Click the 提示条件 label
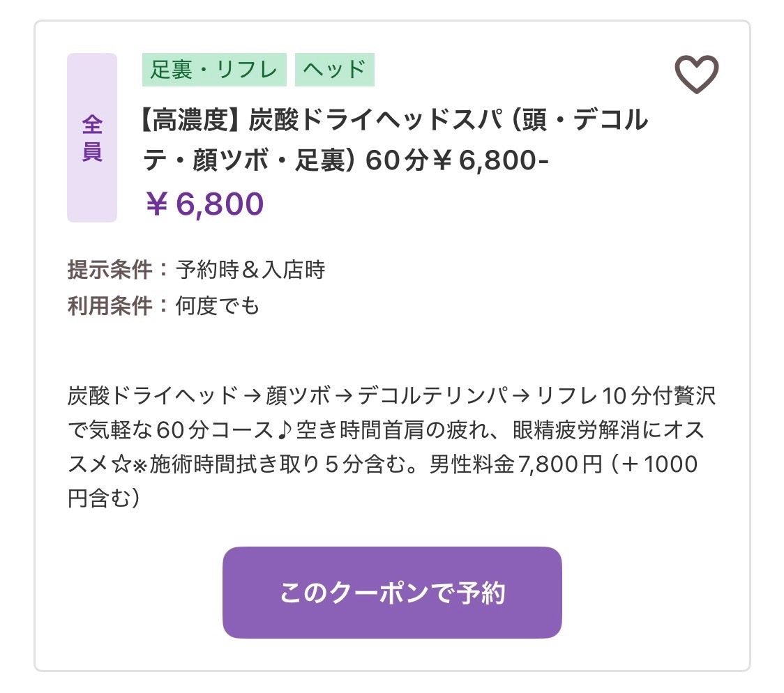The image size is (784, 693). tap(110, 270)
